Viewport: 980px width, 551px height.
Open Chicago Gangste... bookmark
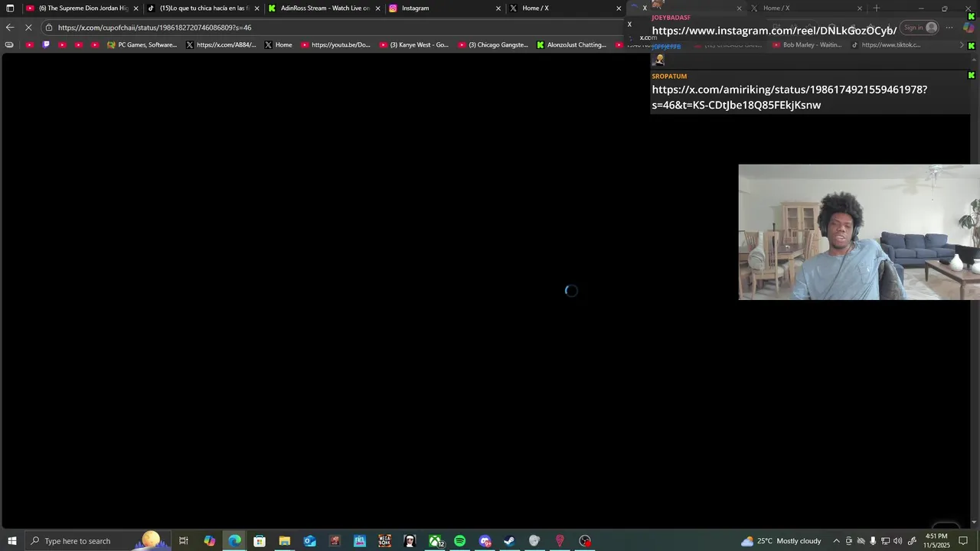coord(493,45)
